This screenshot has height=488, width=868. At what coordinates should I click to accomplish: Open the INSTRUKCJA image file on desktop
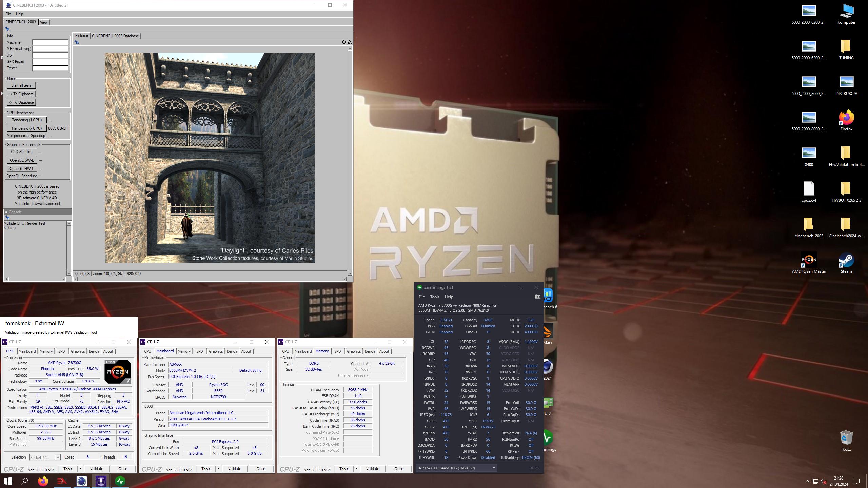coord(846,85)
